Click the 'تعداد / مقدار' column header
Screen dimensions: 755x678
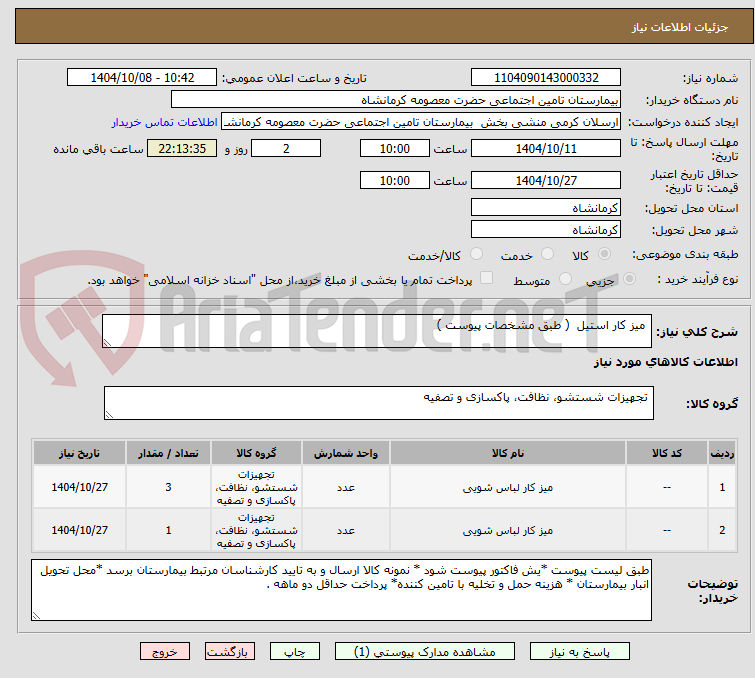(168, 453)
